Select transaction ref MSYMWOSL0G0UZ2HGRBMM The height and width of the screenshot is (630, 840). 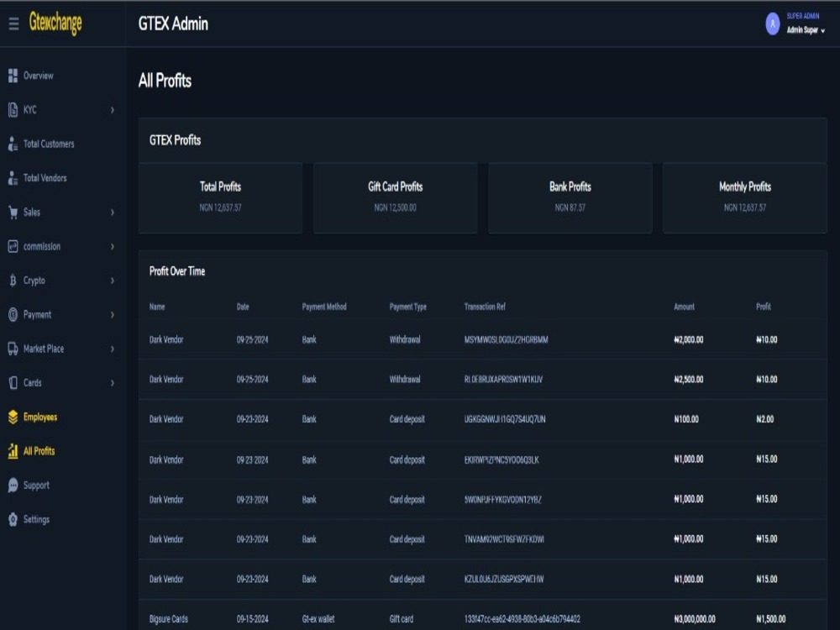(507, 339)
